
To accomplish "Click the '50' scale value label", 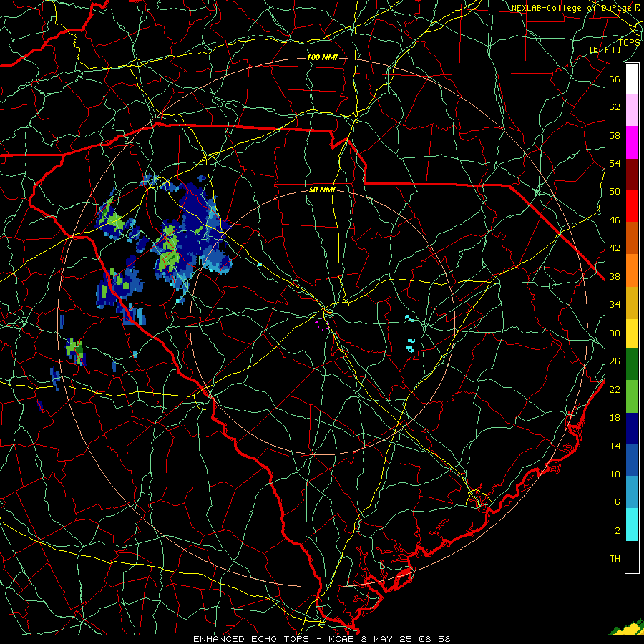I will click(x=615, y=191).
